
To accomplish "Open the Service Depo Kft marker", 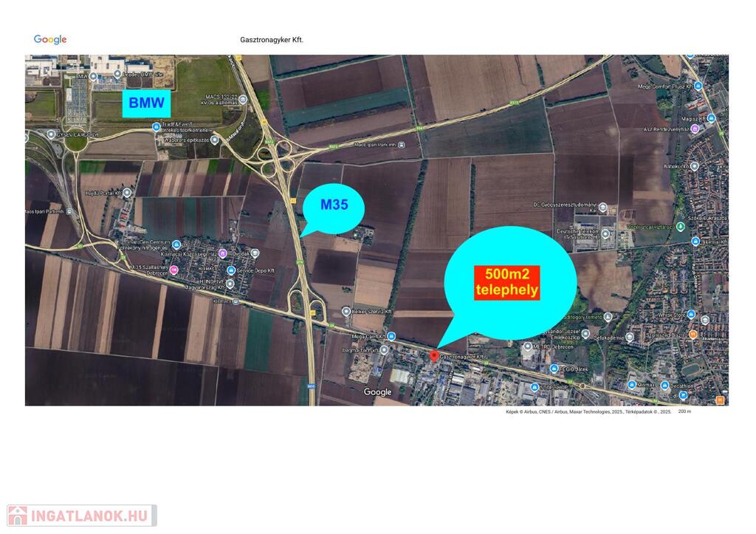I will click(231, 270).
